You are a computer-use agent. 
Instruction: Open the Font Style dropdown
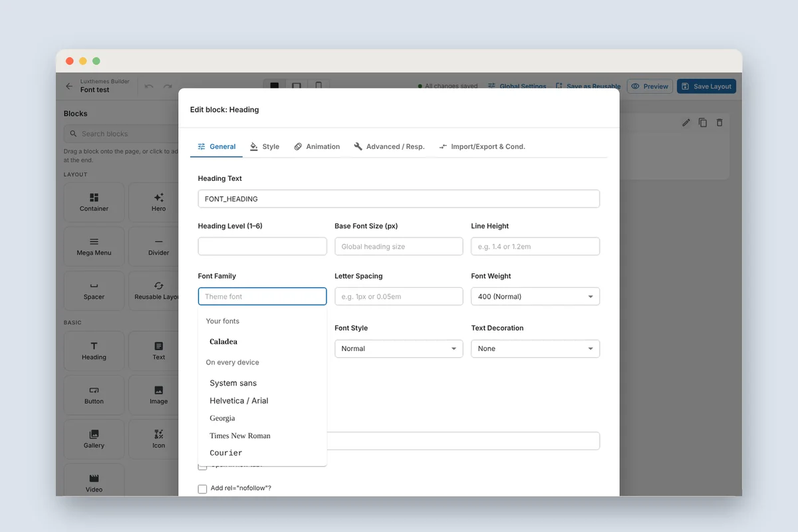pyautogui.click(x=398, y=348)
